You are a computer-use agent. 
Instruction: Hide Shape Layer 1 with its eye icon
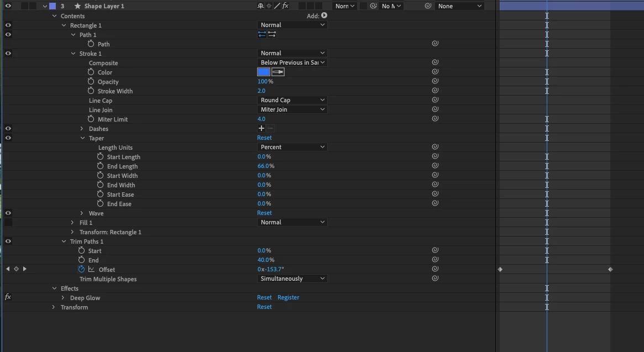pyautogui.click(x=8, y=6)
